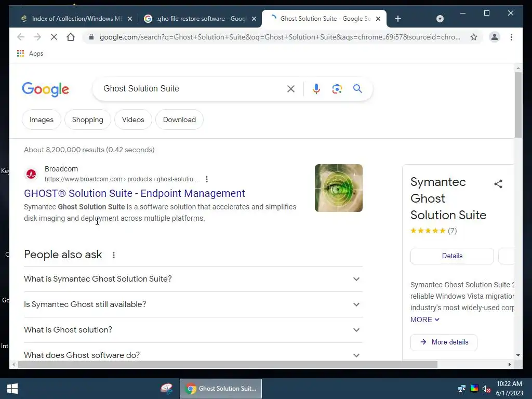
Task: Open a new browser tab
Action: tap(398, 19)
